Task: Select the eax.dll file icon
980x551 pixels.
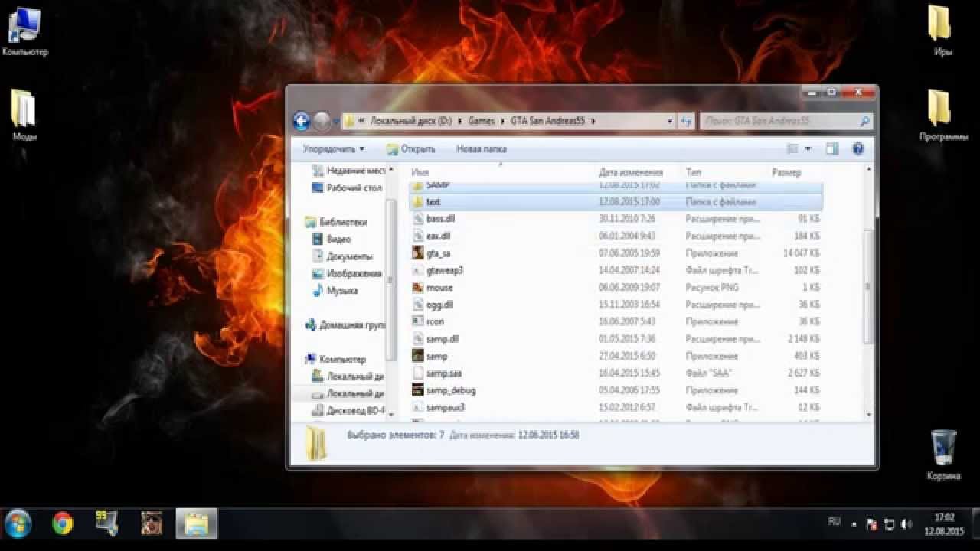Action: [x=418, y=236]
